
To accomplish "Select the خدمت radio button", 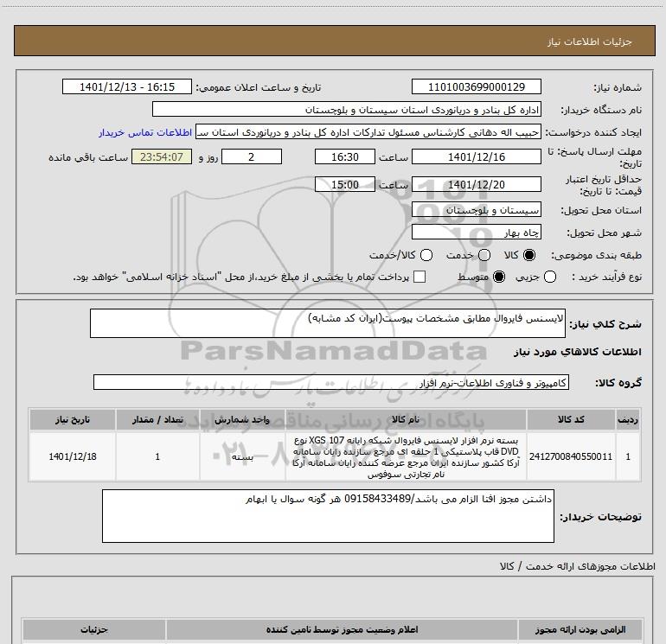I will [484, 255].
